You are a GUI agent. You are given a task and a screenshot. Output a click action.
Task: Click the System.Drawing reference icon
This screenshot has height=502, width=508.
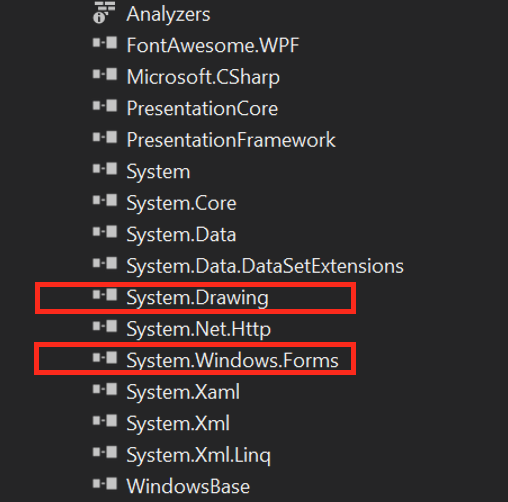point(105,295)
